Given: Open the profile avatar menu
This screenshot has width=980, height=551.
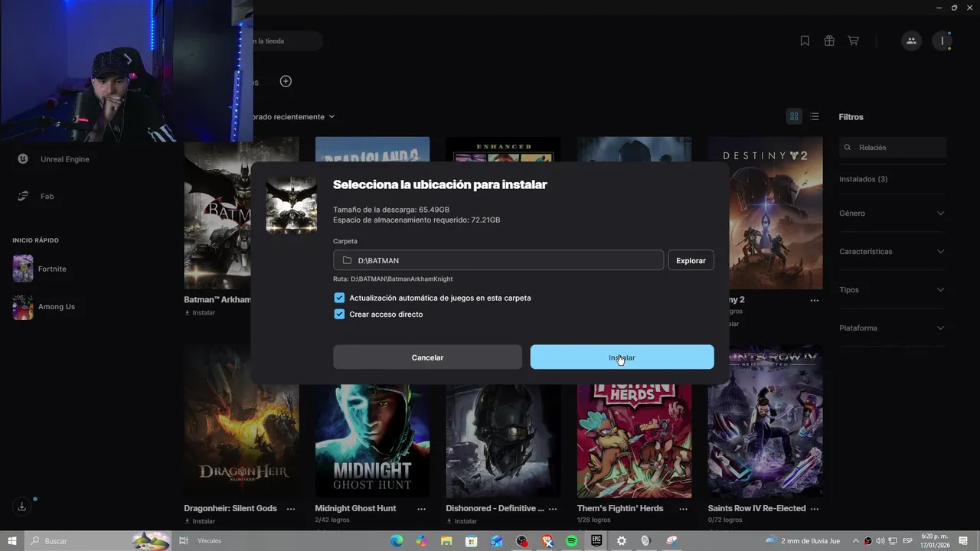Looking at the screenshot, I should [942, 41].
